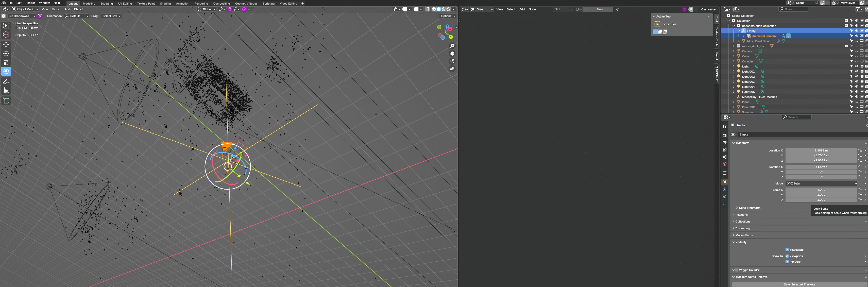The width and height of the screenshot is (868, 287).
Task: Collapse the Reconstruction Collection in outliner
Action: [734, 26]
